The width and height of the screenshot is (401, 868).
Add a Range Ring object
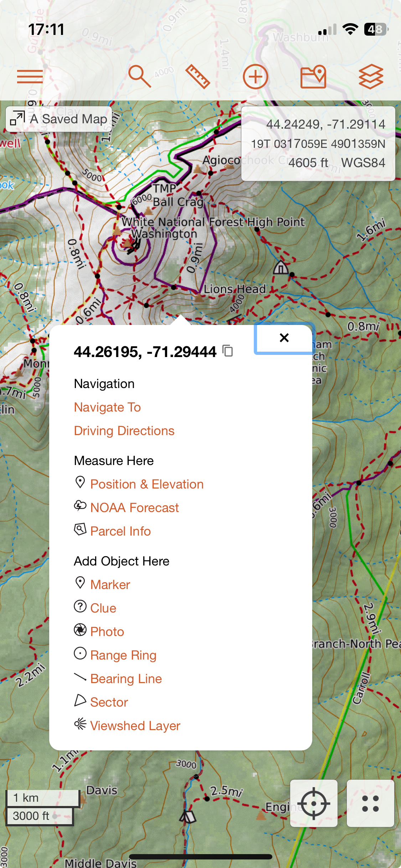point(123,655)
